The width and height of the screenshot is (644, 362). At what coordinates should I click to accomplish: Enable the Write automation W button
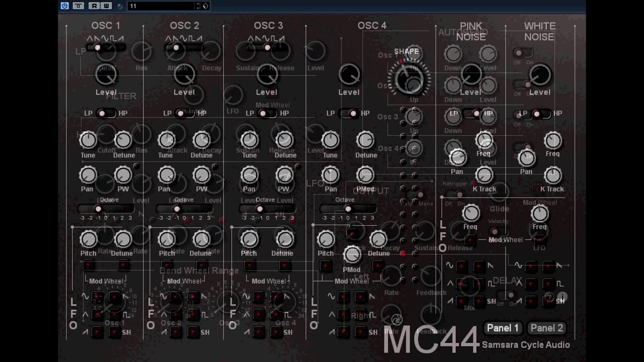(106, 6)
